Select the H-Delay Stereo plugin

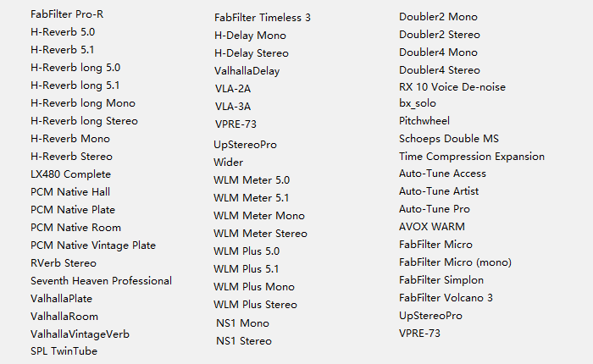click(x=251, y=53)
